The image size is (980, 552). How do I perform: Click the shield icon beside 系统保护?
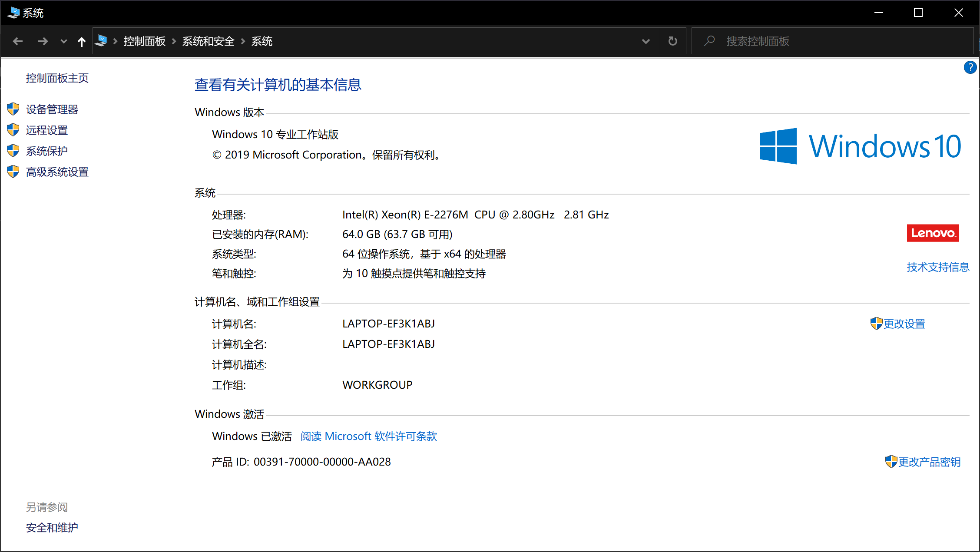(x=13, y=151)
